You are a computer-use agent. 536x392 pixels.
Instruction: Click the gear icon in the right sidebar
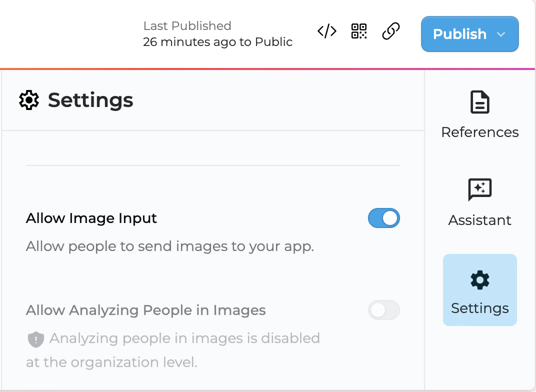(480, 280)
